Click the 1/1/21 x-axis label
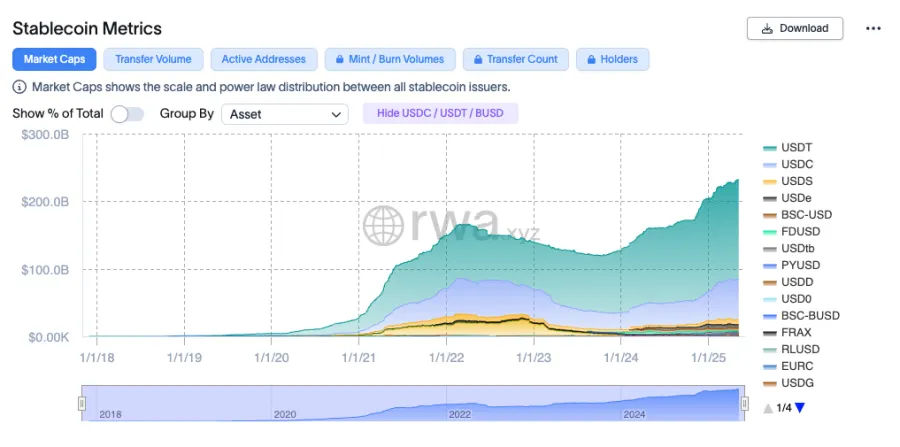This screenshot has width=900, height=447. 358,357
